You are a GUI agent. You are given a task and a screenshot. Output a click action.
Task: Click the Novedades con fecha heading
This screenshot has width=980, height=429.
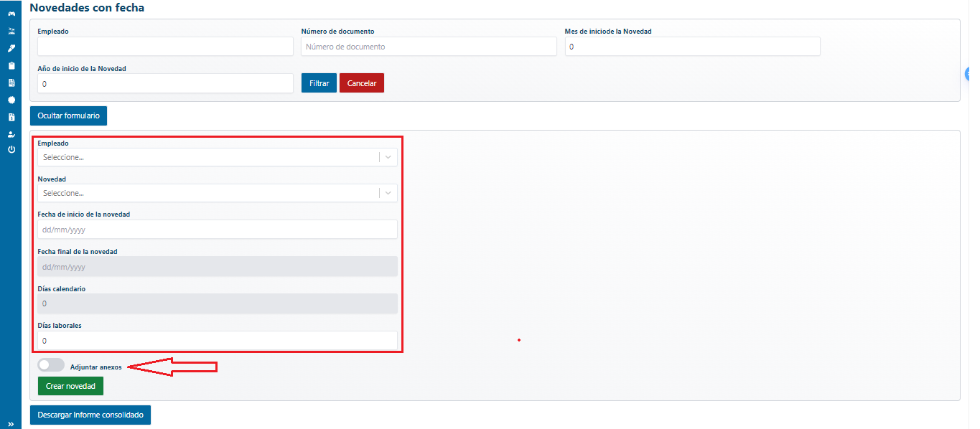pos(87,8)
